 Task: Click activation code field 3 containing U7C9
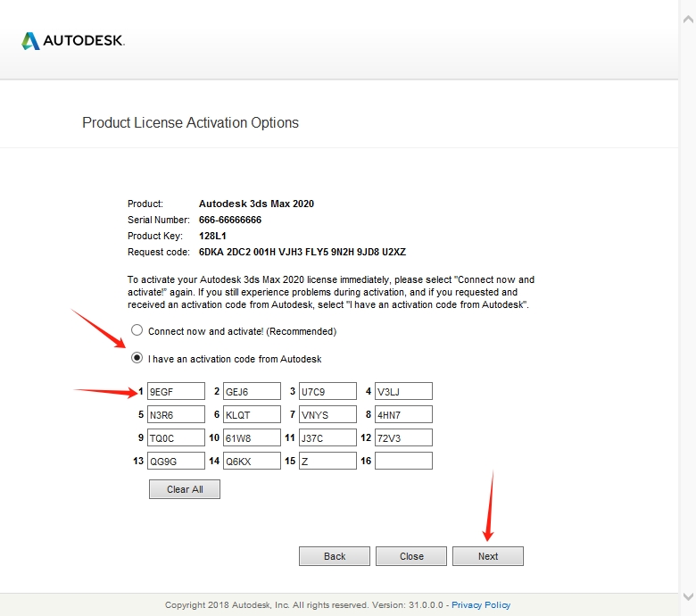point(327,391)
